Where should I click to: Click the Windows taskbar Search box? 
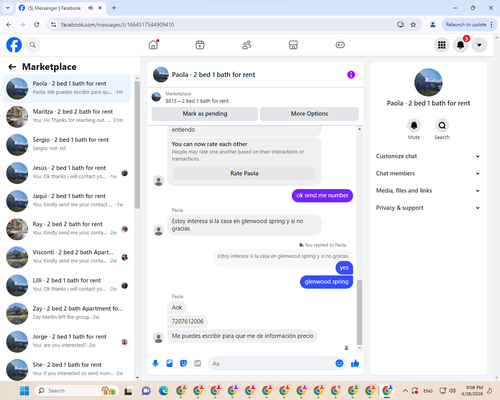76,391
